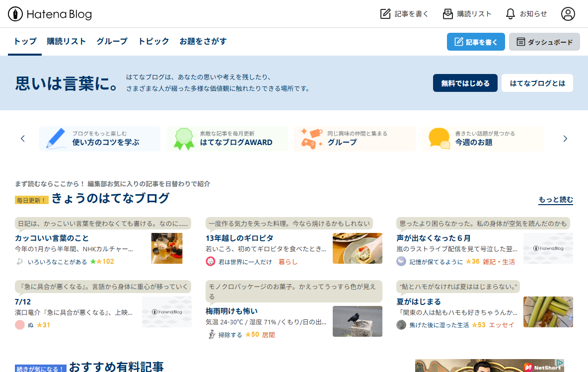This screenshot has width=588, height=372.
Task: Open notifications bell icon お知らせ
Action: pyautogui.click(x=511, y=14)
